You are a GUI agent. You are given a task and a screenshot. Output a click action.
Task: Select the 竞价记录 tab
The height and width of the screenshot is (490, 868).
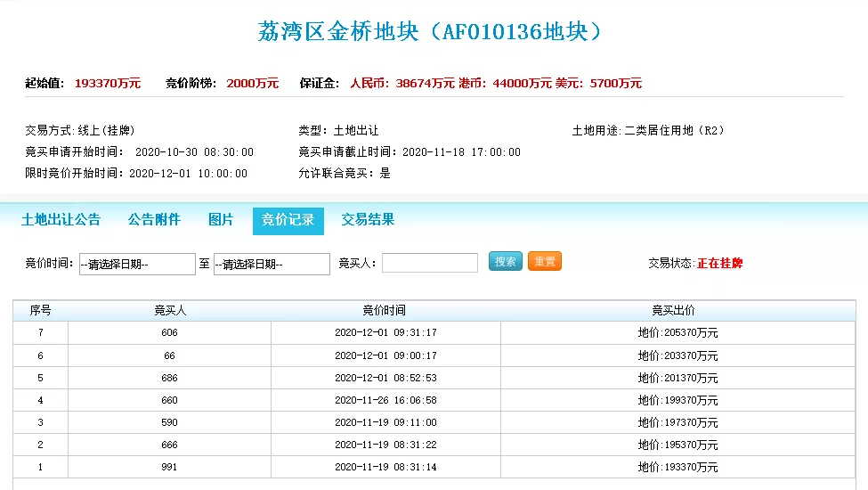pyautogui.click(x=288, y=220)
